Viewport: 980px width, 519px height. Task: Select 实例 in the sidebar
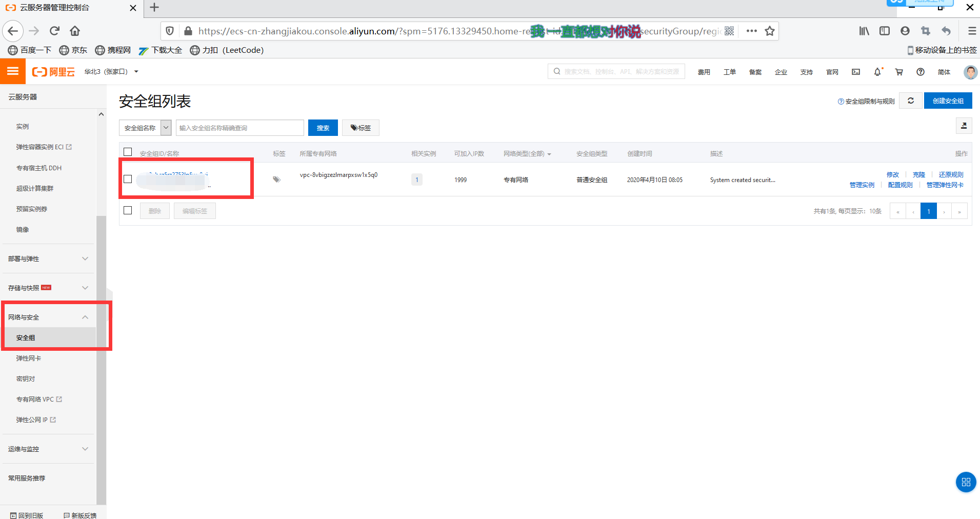pyautogui.click(x=23, y=126)
